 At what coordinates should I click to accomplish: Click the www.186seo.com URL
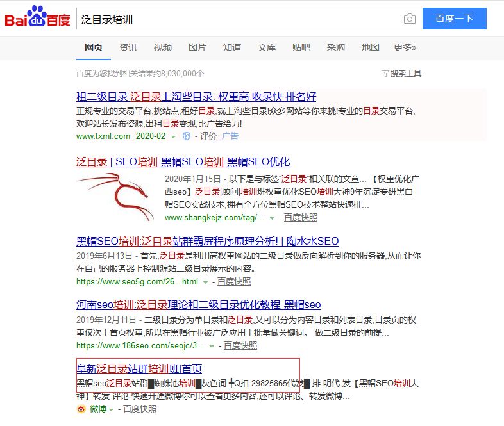[140, 346]
